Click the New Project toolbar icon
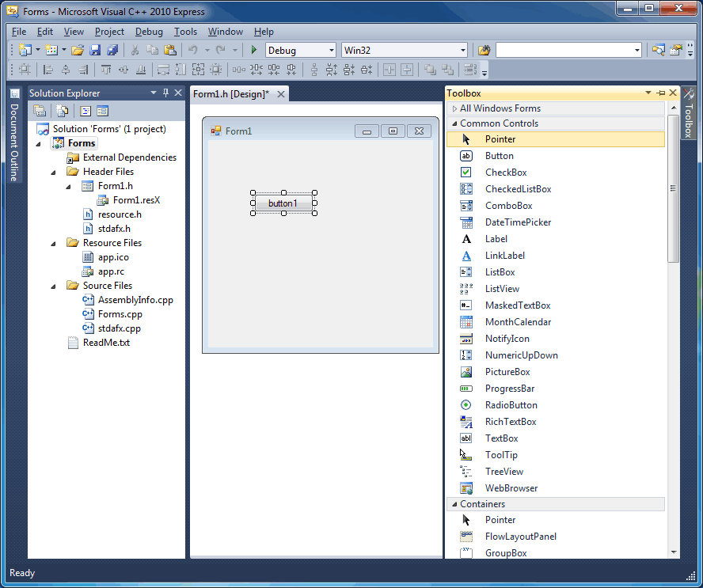 25,50
